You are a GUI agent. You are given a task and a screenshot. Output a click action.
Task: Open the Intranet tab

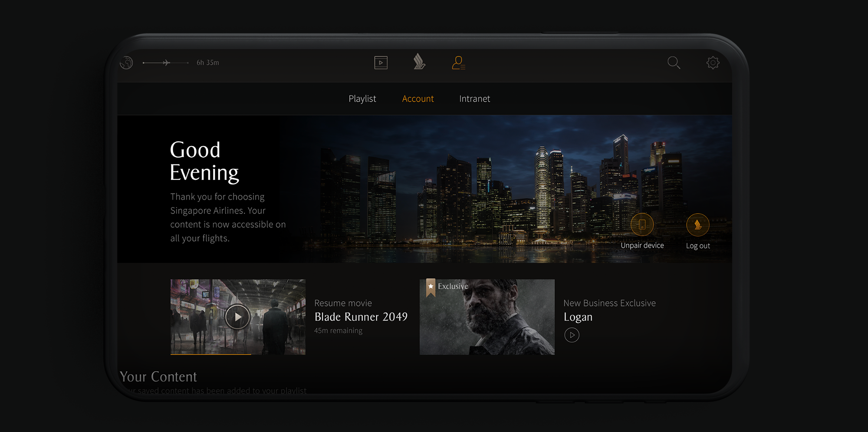click(x=474, y=99)
